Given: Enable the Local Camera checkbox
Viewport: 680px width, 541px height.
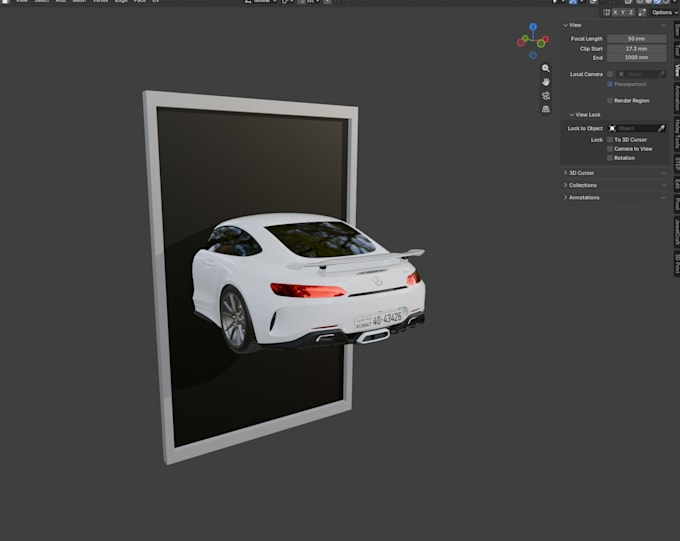Looking at the screenshot, I should click(x=610, y=74).
